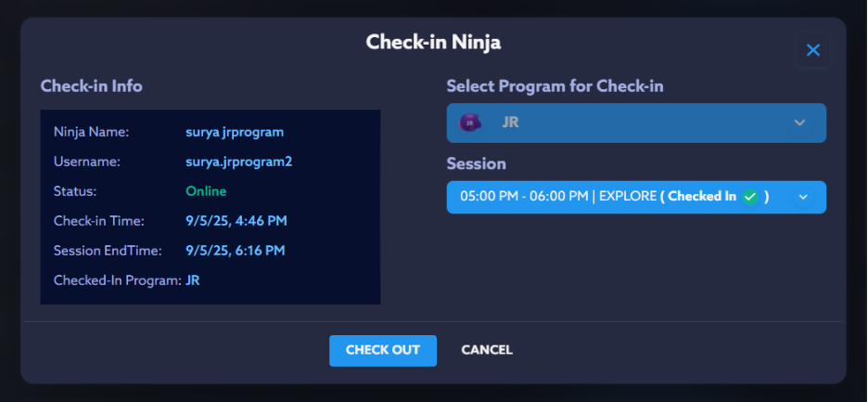This screenshot has height=402, width=868.
Task: Click the CANCEL button
Action: (x=487, y=350)
